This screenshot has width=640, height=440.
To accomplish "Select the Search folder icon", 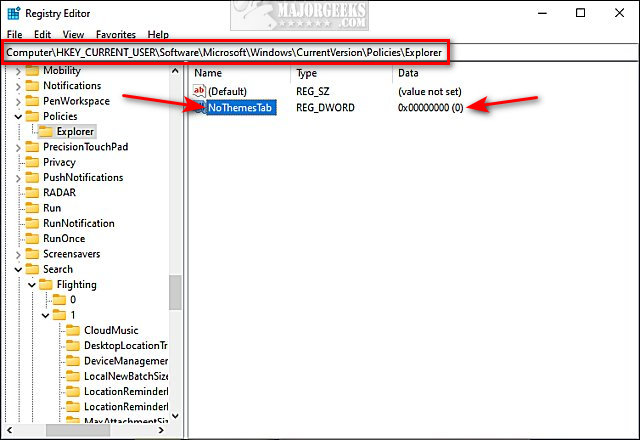I will [x=32, y=269].
